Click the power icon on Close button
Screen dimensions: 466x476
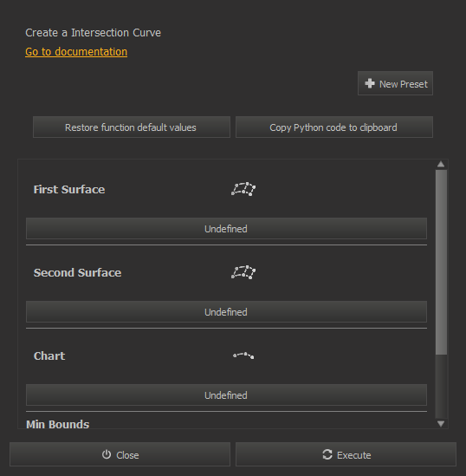click(107, 454)
